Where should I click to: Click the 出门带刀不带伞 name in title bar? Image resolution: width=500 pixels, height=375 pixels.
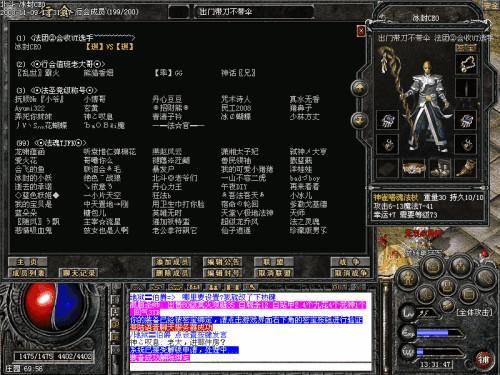coord(226,12)
